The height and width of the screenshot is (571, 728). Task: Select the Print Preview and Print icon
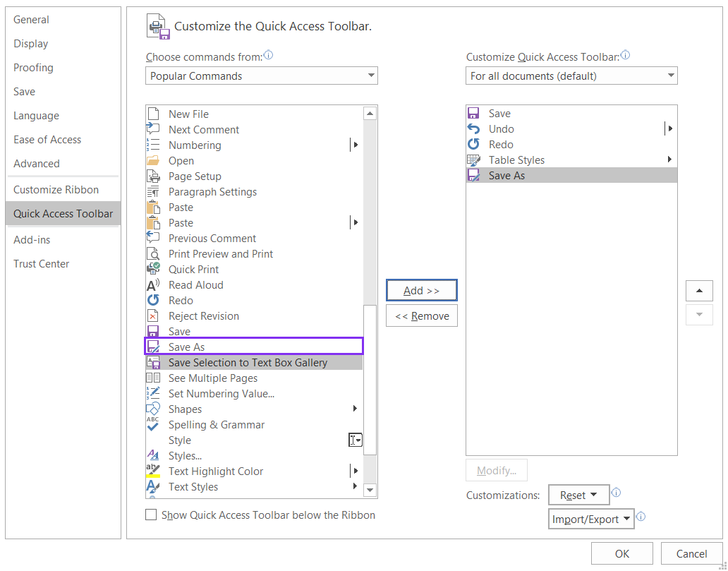click(153, 253)
